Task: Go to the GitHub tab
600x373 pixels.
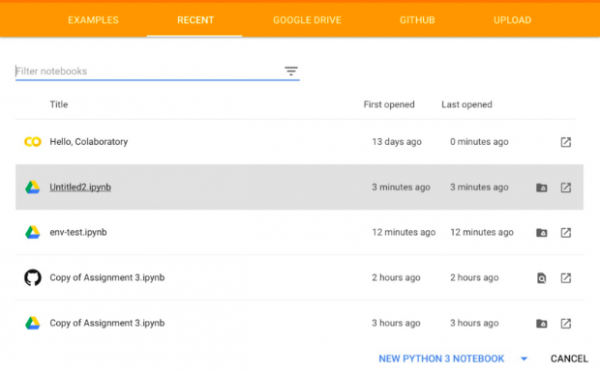Action: [417, 20]
